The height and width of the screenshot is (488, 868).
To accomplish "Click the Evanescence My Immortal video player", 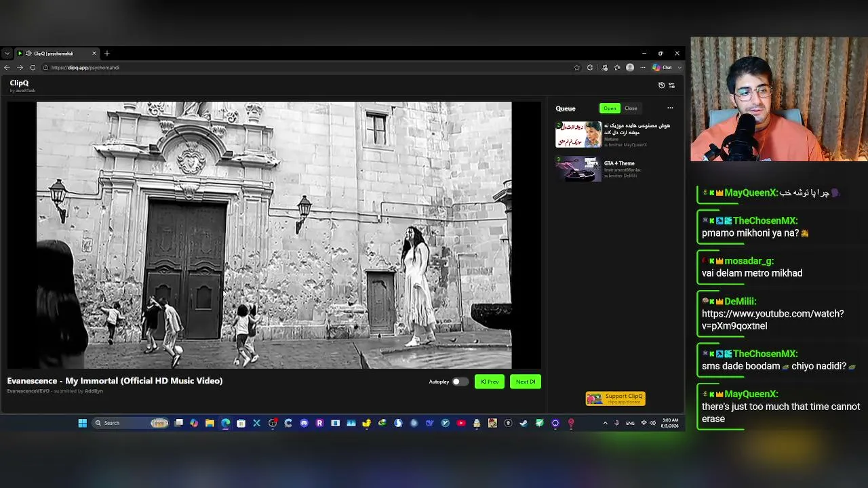I will pyautogui.click(x=274, y=235).
